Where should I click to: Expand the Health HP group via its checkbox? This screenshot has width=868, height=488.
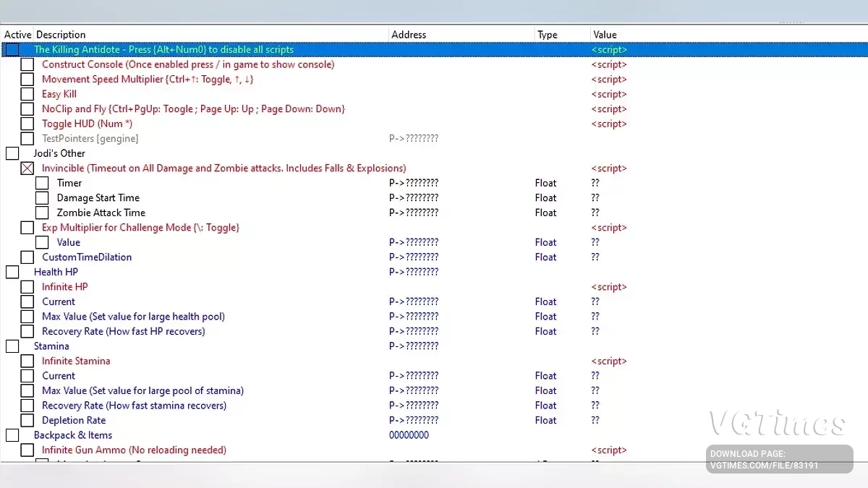point(12,272)
